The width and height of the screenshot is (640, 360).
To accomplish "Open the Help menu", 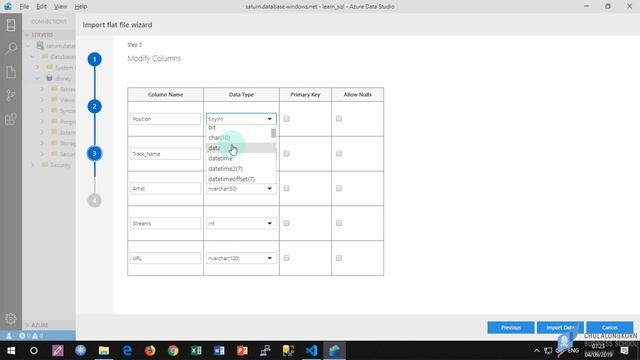I will coord(81,7).
